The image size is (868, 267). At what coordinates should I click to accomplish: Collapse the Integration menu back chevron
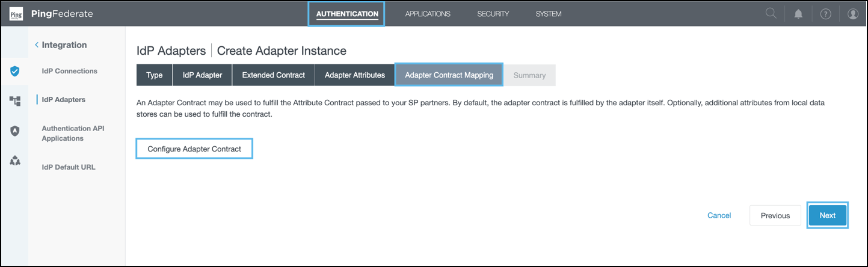point(37,45)
